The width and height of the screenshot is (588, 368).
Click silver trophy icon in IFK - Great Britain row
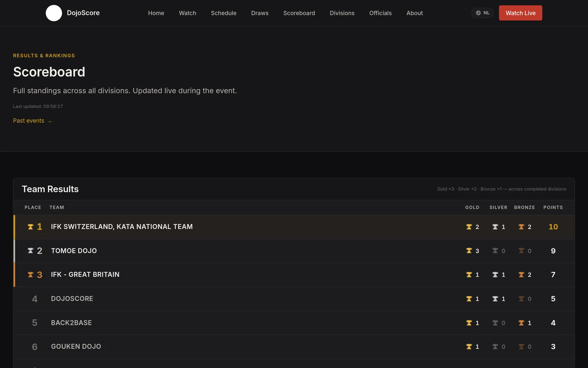pyautogui.click(x=495, y=275)
